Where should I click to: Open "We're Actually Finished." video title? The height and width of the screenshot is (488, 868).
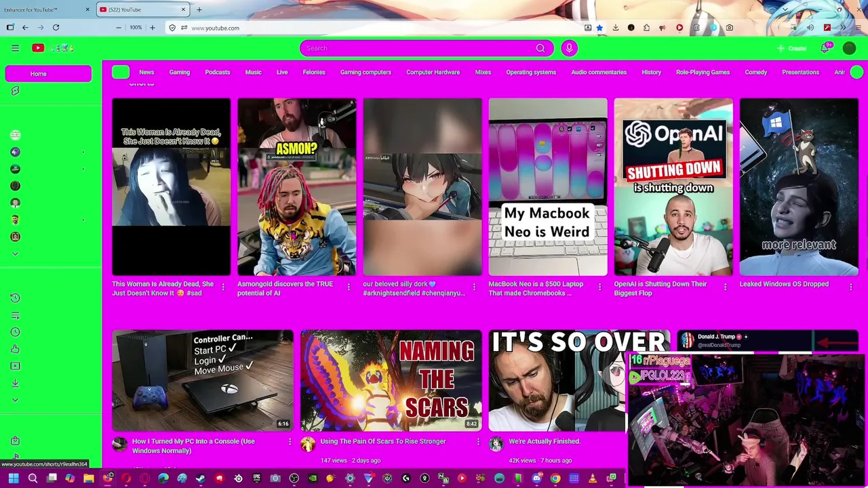pos(545,441)
